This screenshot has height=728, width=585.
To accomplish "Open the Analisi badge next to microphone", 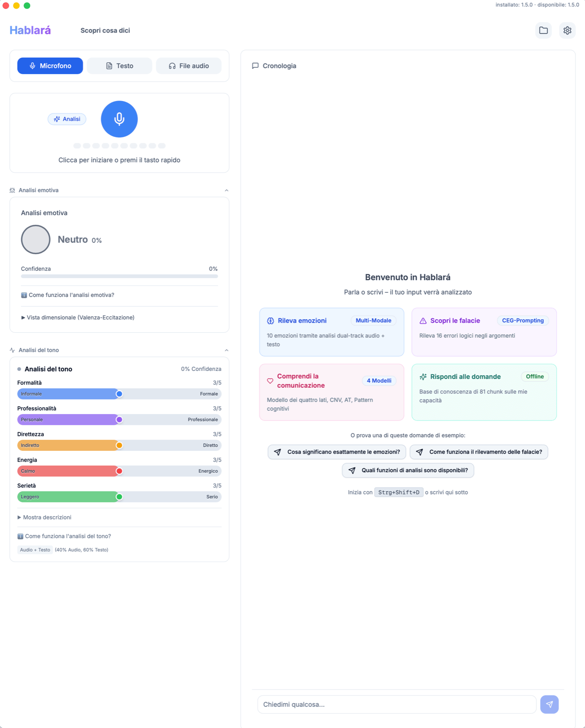I will [x=67, y=119].
